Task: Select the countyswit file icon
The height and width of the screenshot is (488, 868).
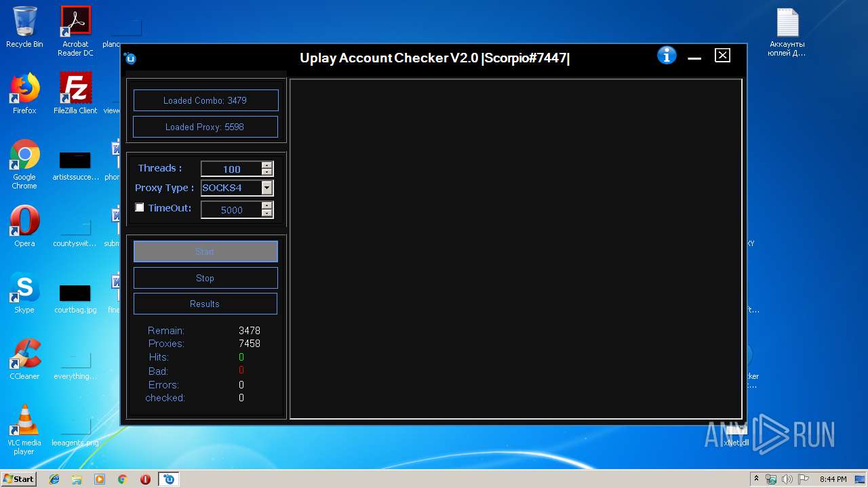Action: (x=75, y=232)
